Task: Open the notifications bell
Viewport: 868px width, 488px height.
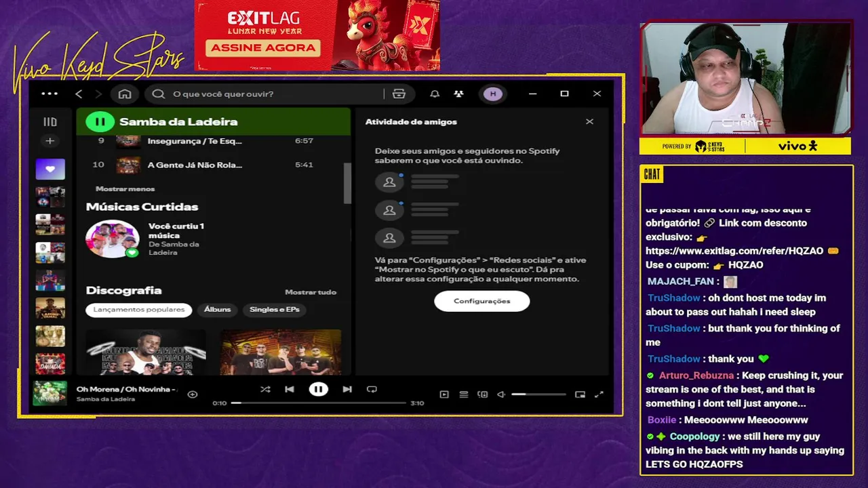Action: coord(435,94)
